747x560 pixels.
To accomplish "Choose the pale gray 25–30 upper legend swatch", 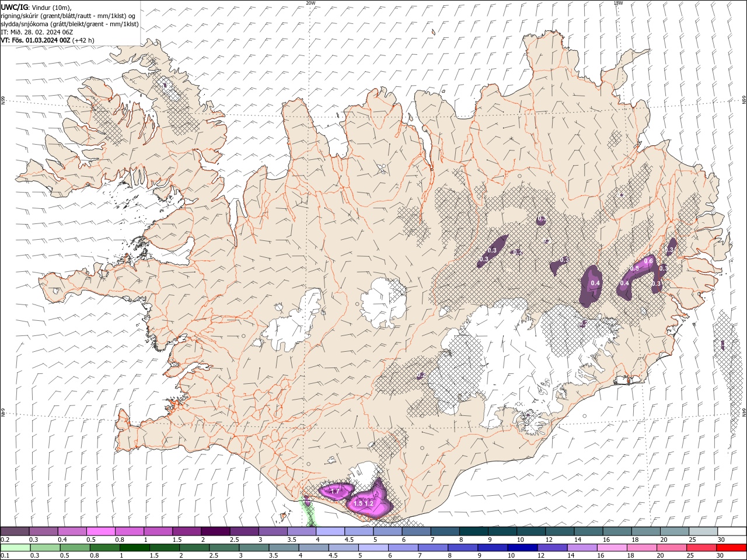I will pyautogui.click(x=703, y=531).
